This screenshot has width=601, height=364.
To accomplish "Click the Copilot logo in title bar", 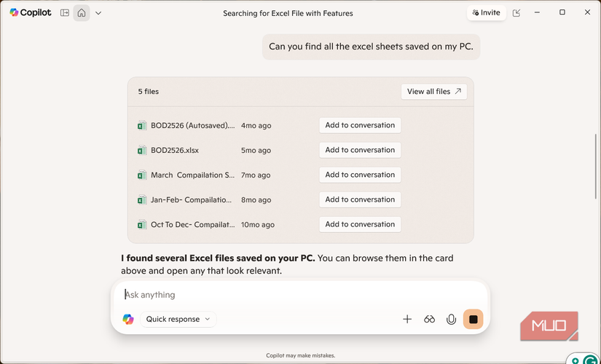I will pos(31,12).
